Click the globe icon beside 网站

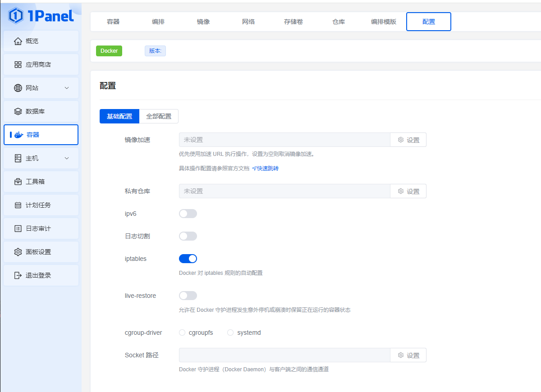pos(18,88)
